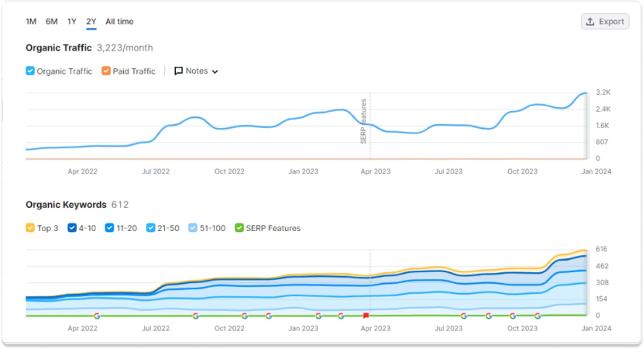Click the vertical SERP features label on chart

pos(363,121)
